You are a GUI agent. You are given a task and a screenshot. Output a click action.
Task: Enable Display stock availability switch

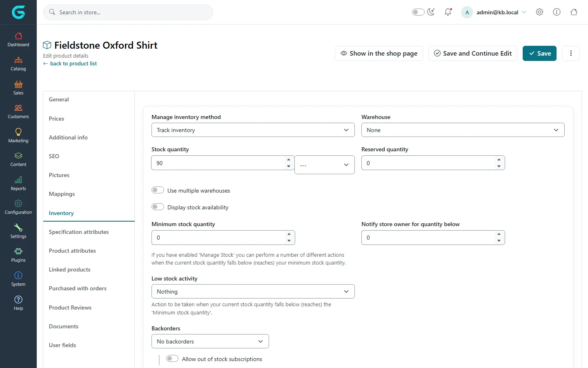(x=158, y=207)
